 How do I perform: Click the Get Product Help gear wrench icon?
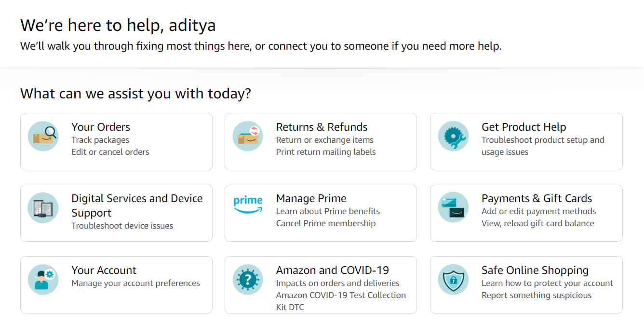point(453,136)
